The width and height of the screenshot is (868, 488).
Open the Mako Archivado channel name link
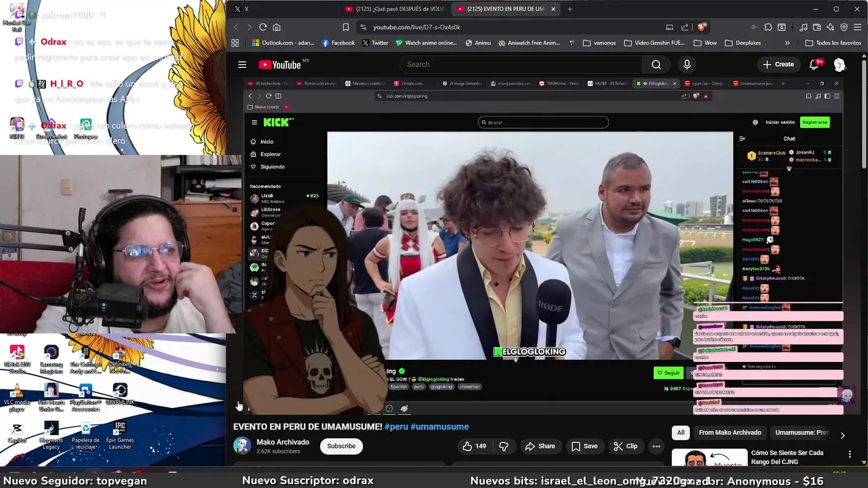(x=283, y=442)
